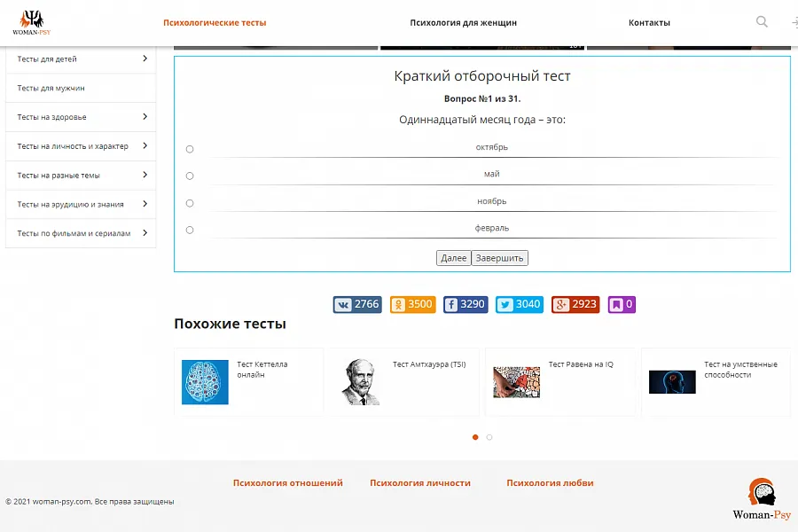Image resolution: width=798 pixels, height=532 pixels.
Task: Select the октябрь answer radio button
Action: (190, 149)
